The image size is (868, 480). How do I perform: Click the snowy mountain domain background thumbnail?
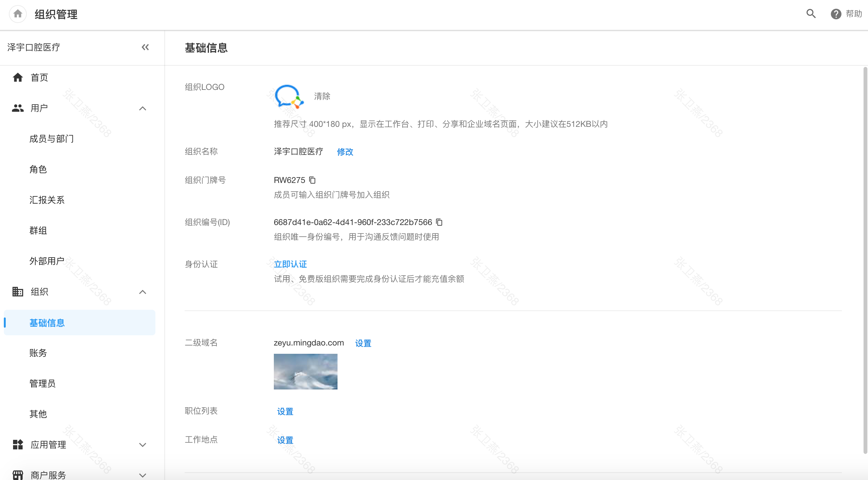click(306, 371)
